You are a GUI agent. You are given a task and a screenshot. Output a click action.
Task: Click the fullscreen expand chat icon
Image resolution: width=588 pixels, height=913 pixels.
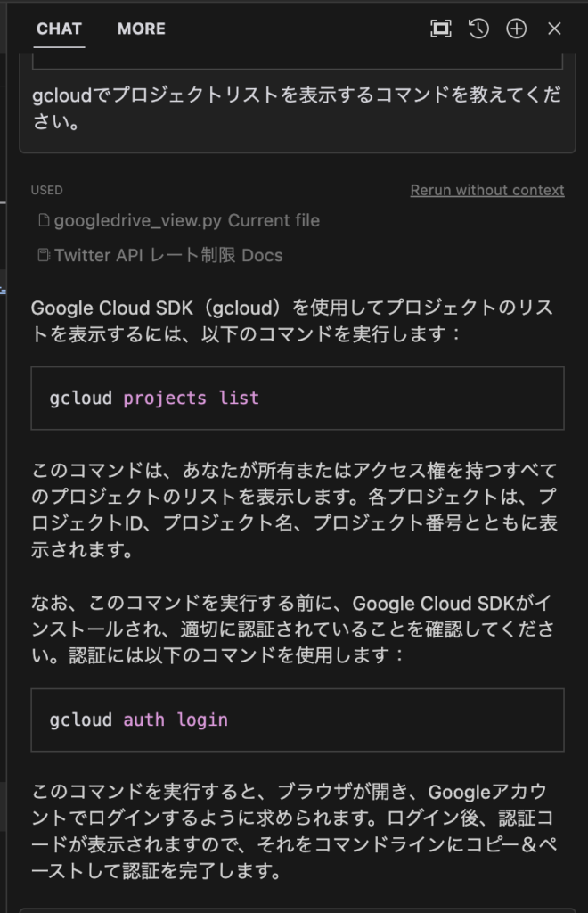point(440,29)
